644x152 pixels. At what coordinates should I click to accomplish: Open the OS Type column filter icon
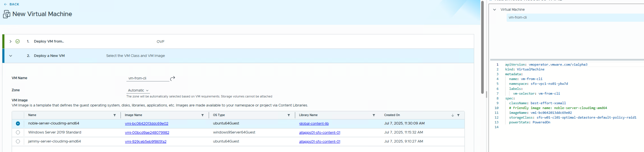(x=288, y=115)
